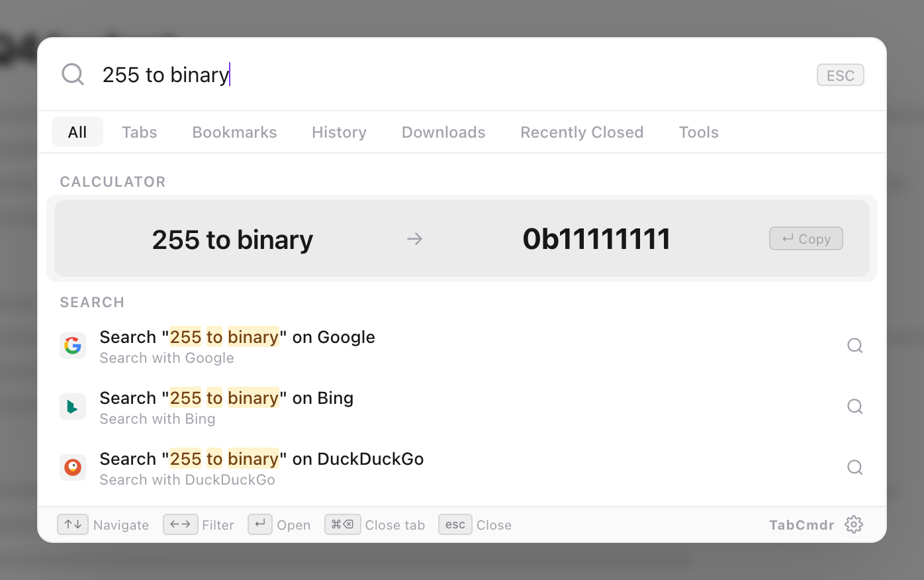
Task: Click the search glyph on DuckDuckGo row
Action: pyautogui.click(x=855, y=467)
